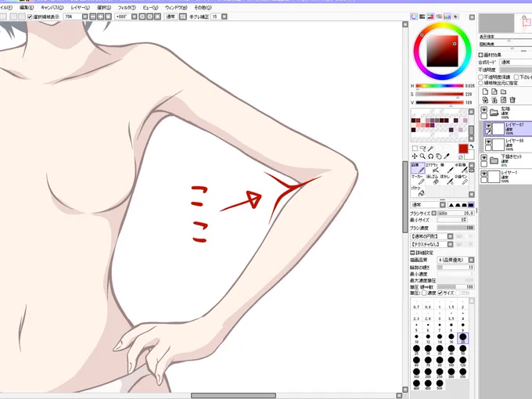Select the hand pan tool
The height and width of the screenshot is (399, 532).
coord(439,156)
